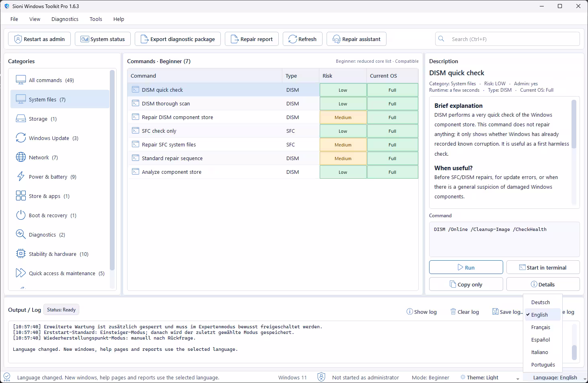Viewport: 588px width, 383px height.
Task: Select Windows Update sync icon
Action: click(x=21, y=138)
